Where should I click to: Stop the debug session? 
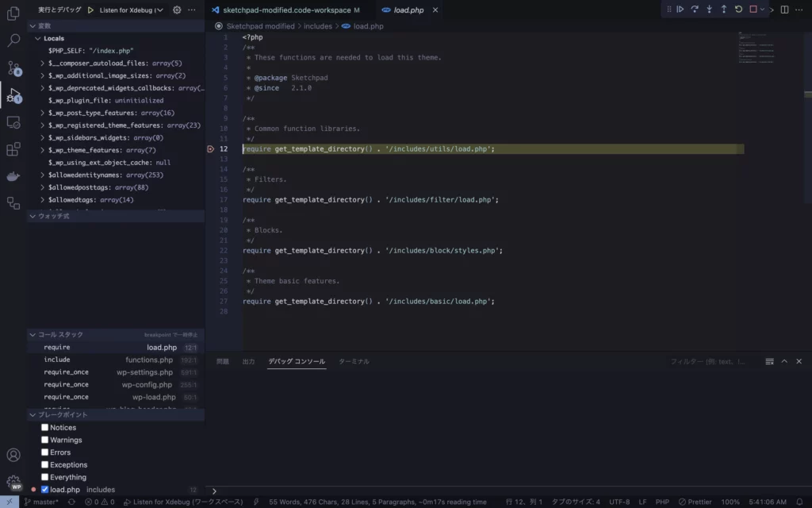(753, 10)
